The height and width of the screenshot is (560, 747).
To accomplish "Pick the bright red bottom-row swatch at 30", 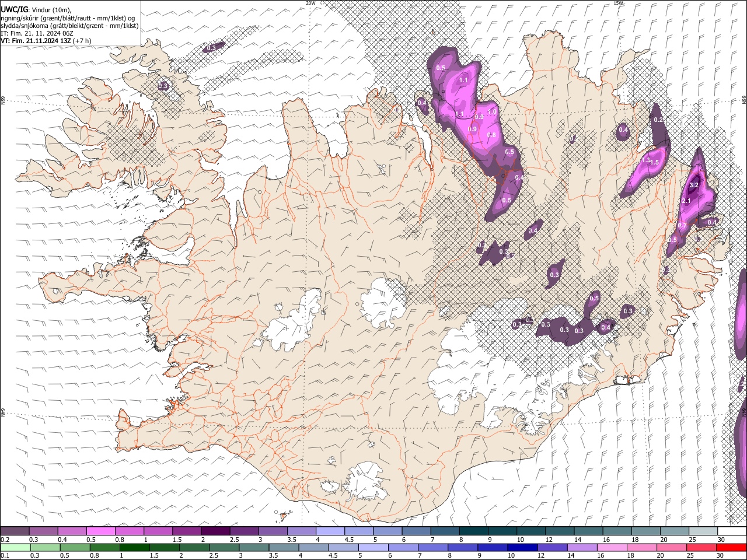I will coord(731,547).
